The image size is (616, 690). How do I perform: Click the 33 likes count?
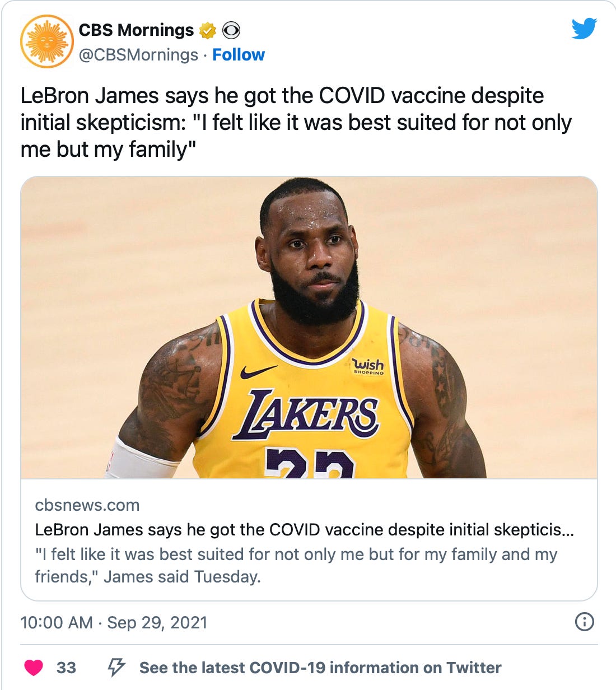66,668
